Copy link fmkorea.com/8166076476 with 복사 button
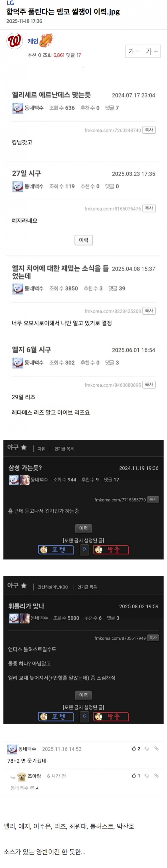 click(149, 208)
